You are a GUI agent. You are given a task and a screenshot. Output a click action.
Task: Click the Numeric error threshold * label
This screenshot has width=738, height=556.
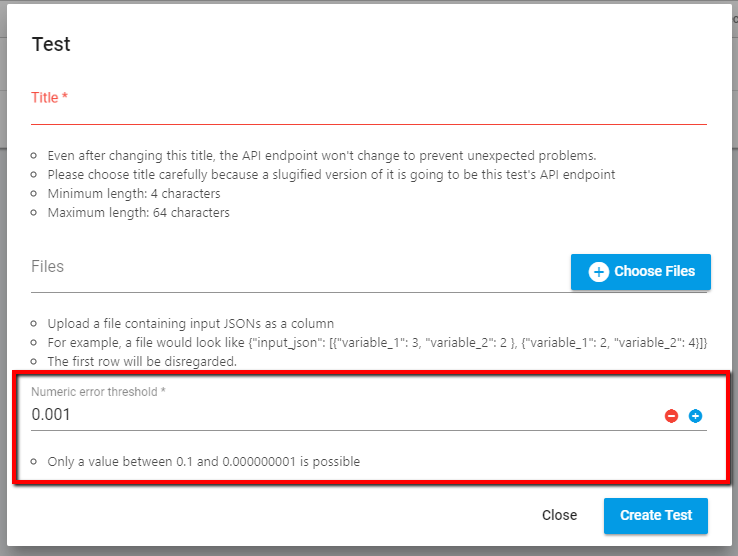tap(98, 392)
